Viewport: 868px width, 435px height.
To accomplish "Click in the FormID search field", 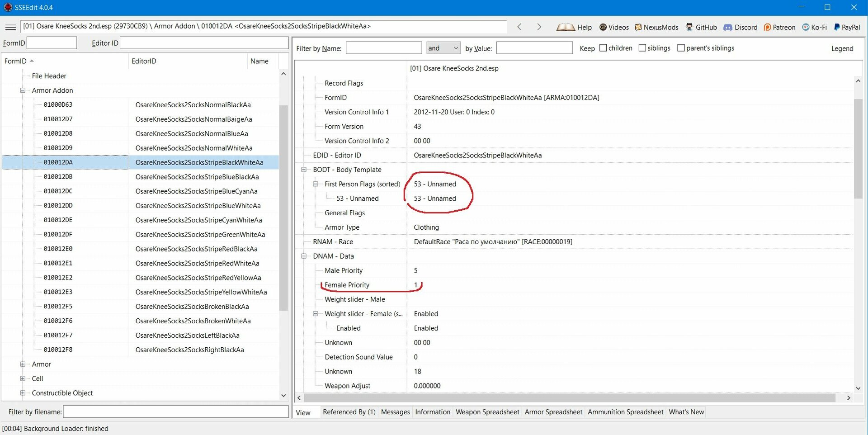I will 52,43.
